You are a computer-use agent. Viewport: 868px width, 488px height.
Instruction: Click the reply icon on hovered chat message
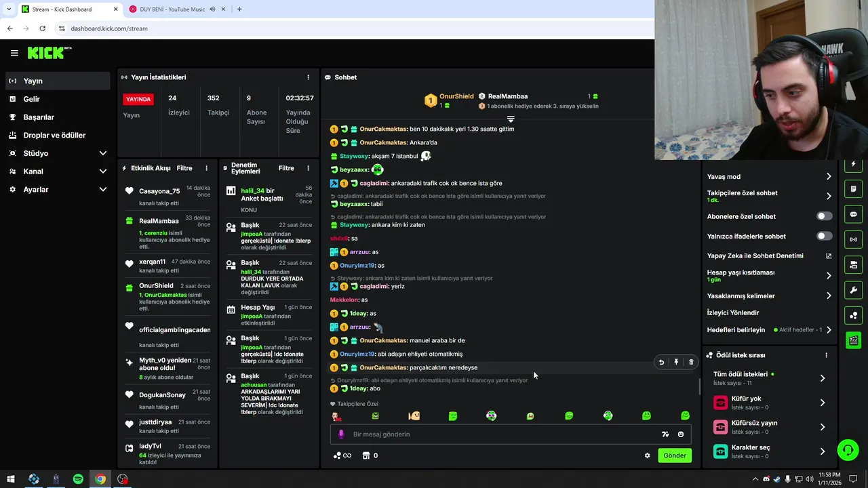coord(661,362)
